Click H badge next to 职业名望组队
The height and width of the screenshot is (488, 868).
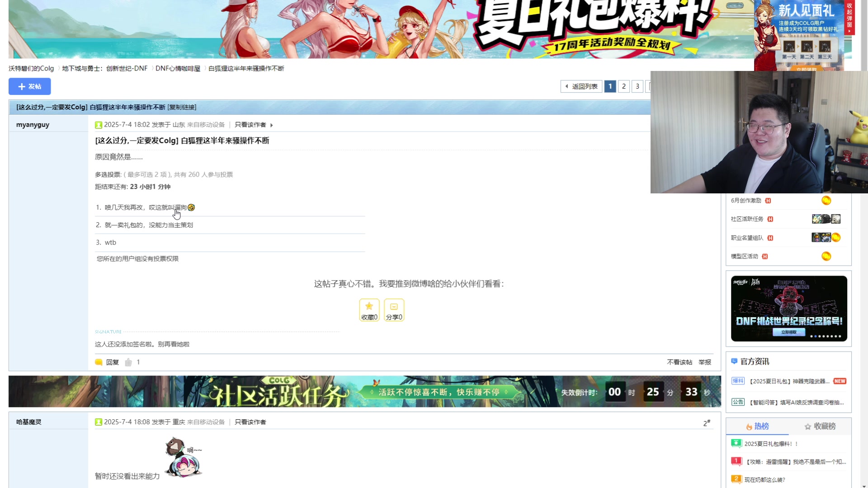tap(770, 238)
